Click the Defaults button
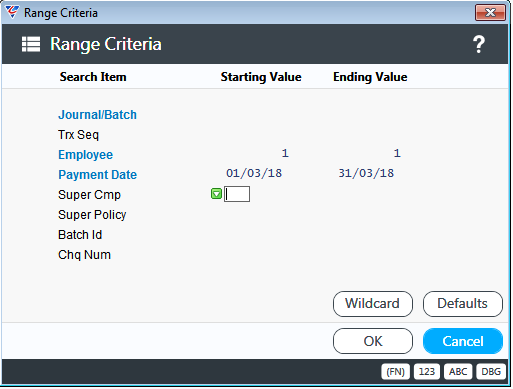The image size is (513, 389). 463,304
